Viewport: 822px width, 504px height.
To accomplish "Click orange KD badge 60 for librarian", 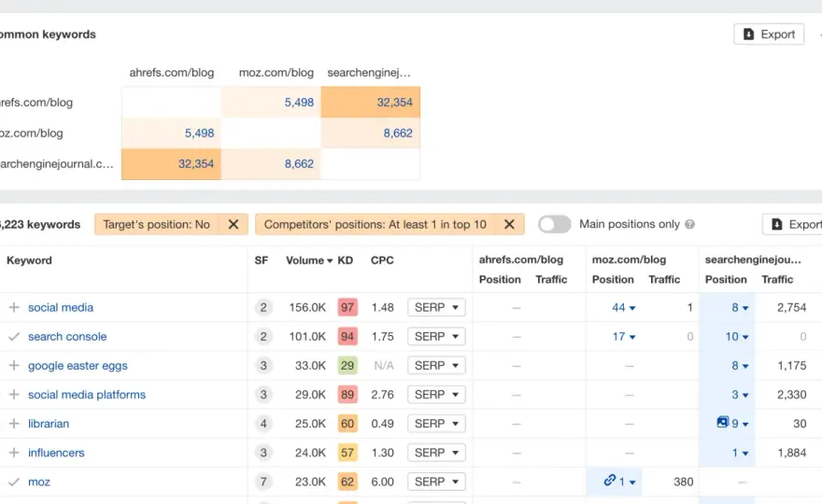I will pyautogui.click(x=347, y=424).
